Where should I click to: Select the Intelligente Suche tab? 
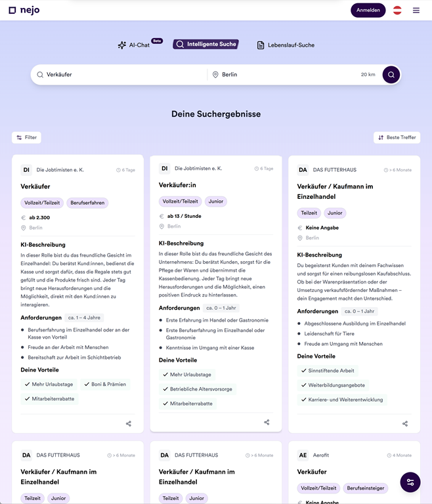point(205,45)
